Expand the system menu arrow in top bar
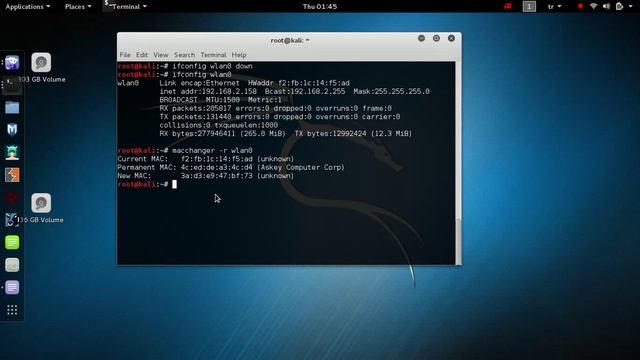640x360 pixels. click(x=631, y=7)
